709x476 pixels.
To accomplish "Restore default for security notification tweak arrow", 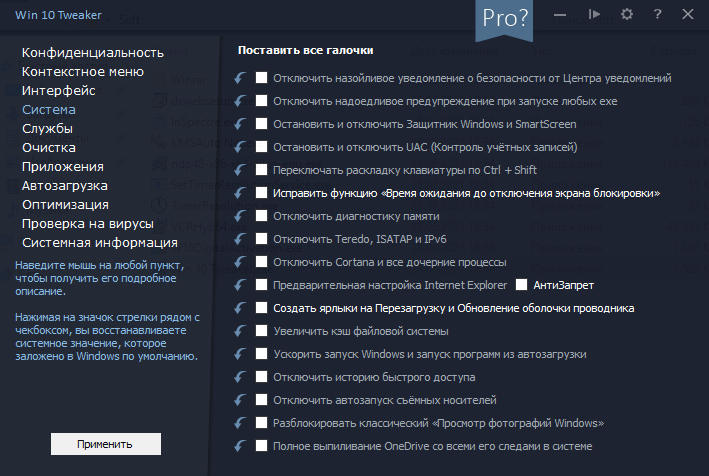I will pos(241,78).
